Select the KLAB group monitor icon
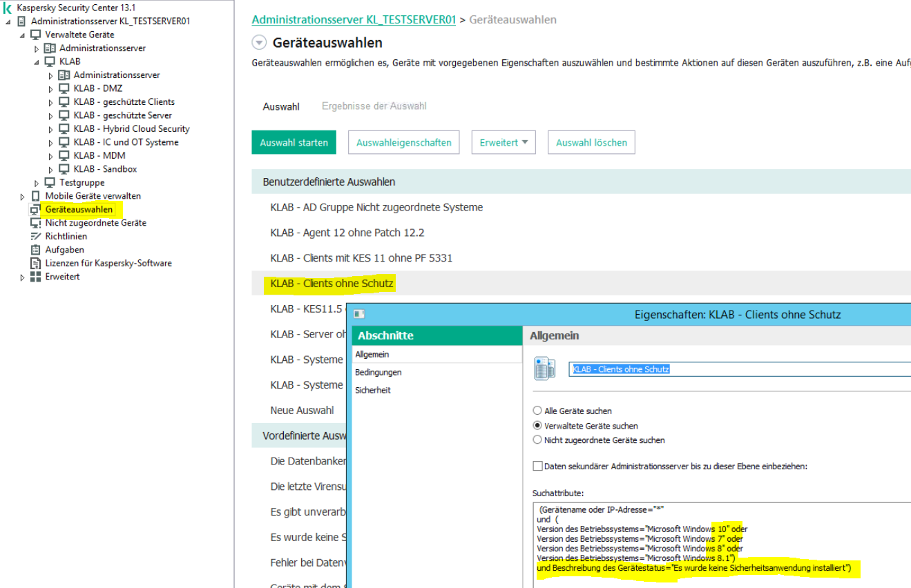Screen dimensions: 911x588 tap(50, 61)
